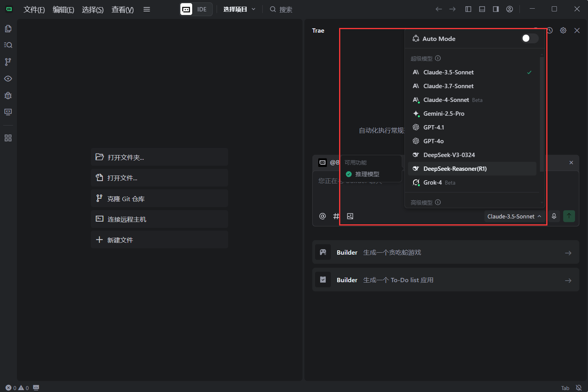Click the 克隆 Git 仓库 button
Screen dimensions: 588x392
click(159, 199)
